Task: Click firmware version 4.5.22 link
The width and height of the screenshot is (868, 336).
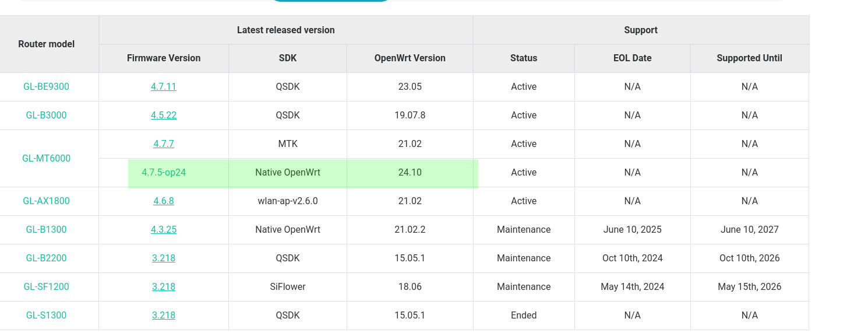Action: [x=164, y=116]
